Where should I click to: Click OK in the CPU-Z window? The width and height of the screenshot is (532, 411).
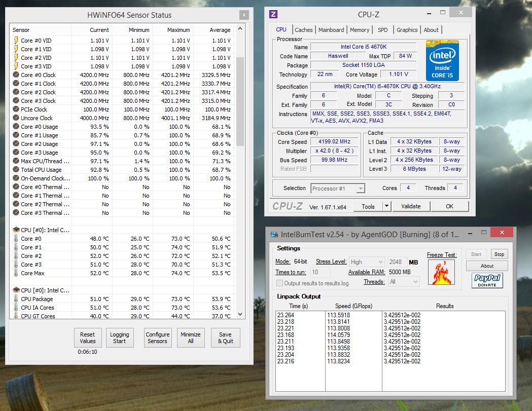coord(449,206)
